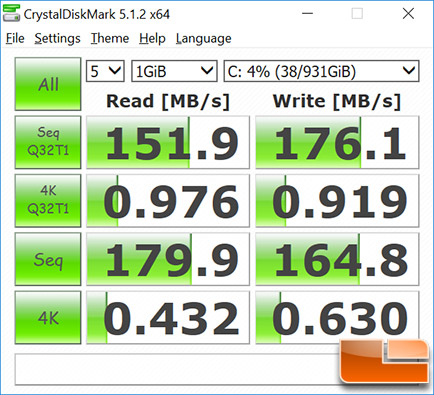
Task: Click the Seq Q32T1 read result 151.9
Action: [x=168, y=142]
